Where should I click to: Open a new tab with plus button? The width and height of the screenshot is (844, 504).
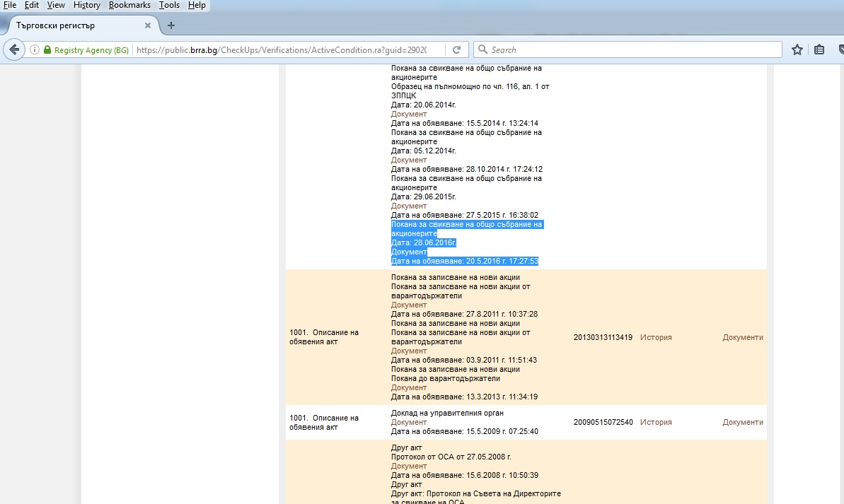tap(171, 25)
